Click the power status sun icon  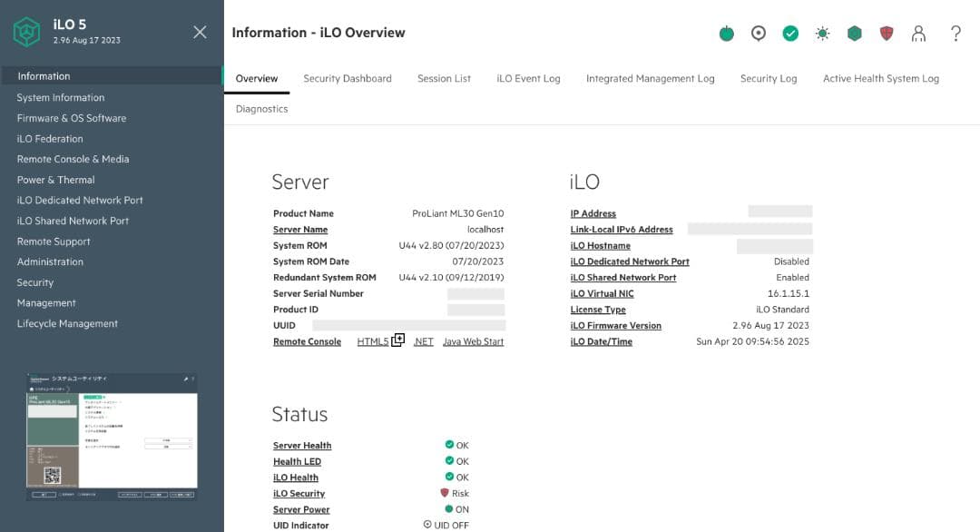tap(822, 33)
